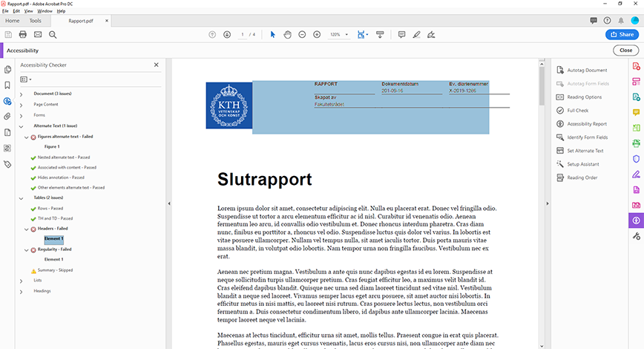Open the Bookmarks panel icon

7,85
